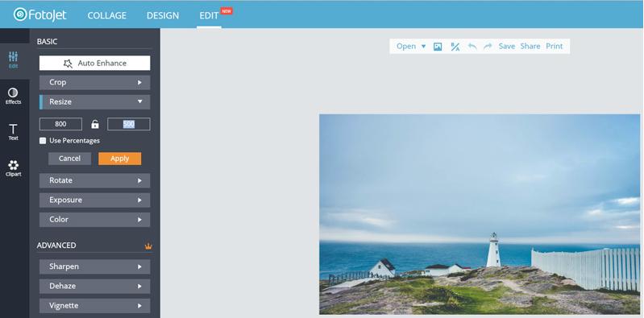Open the Text tool panel
The image size is (644, 318).
tap(13, 132)
